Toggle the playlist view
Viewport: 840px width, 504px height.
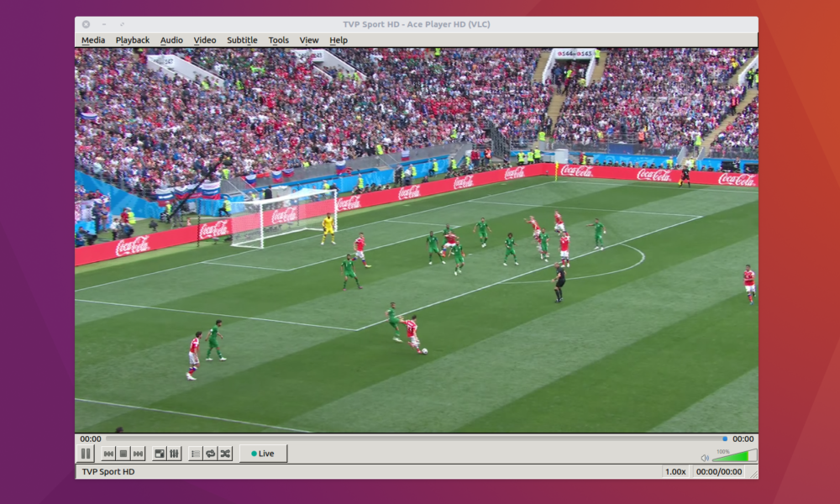196,454
